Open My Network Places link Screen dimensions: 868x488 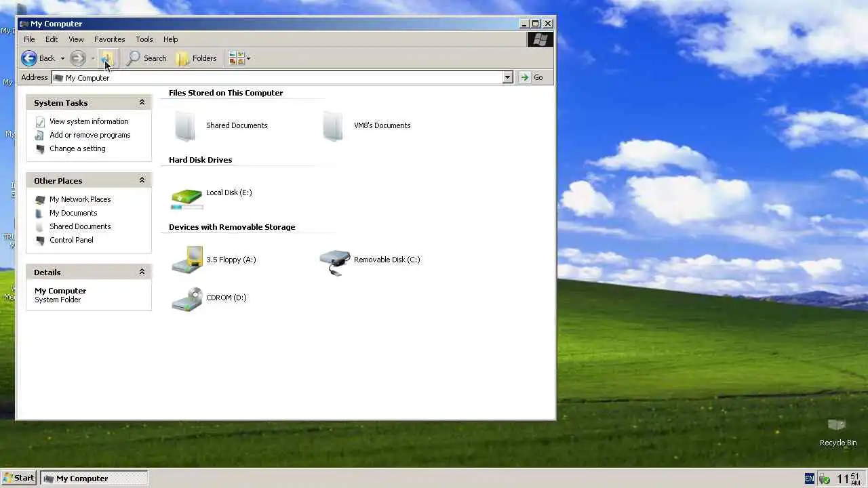click(80, 199)
